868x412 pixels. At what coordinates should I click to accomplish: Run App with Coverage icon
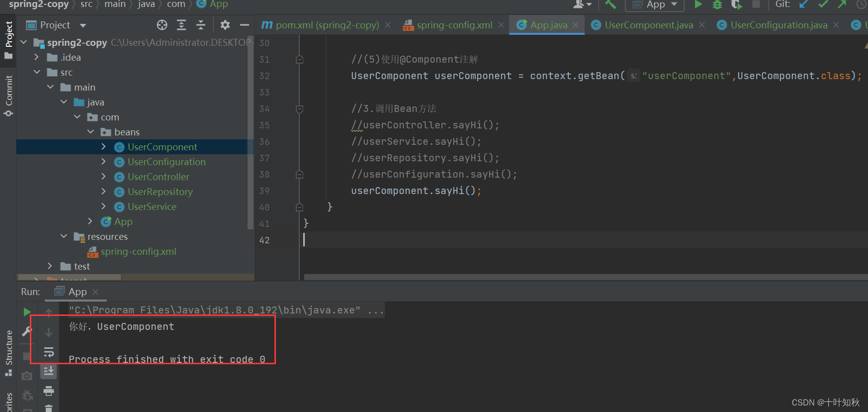tap(736, 4)
